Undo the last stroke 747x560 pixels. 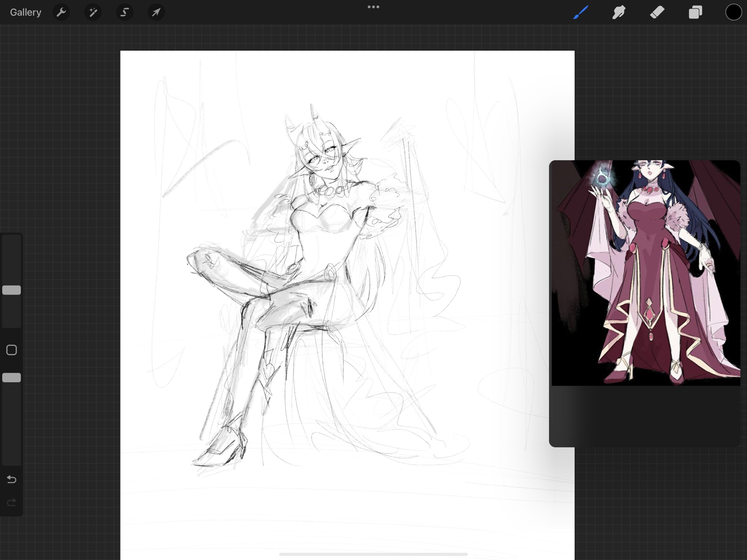click(12, 479)
